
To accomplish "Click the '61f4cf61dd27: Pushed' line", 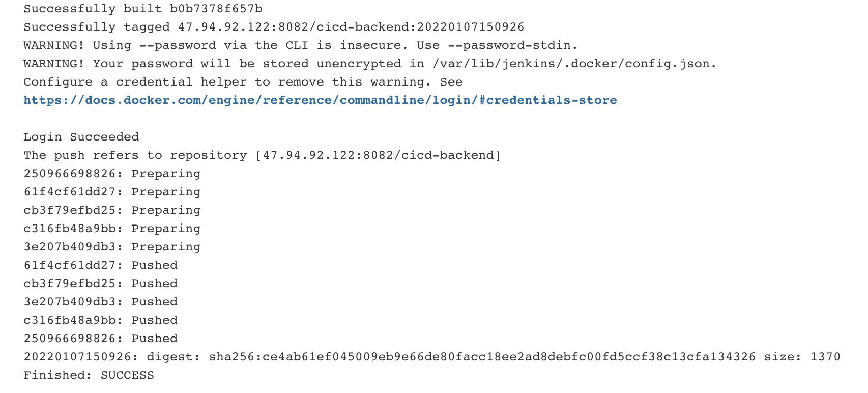I will [x=101, y=265].
